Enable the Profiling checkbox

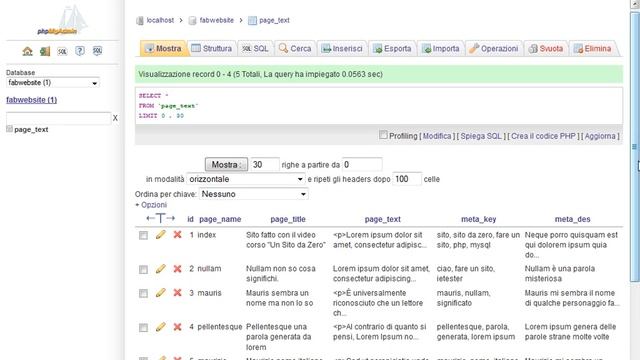383,135
